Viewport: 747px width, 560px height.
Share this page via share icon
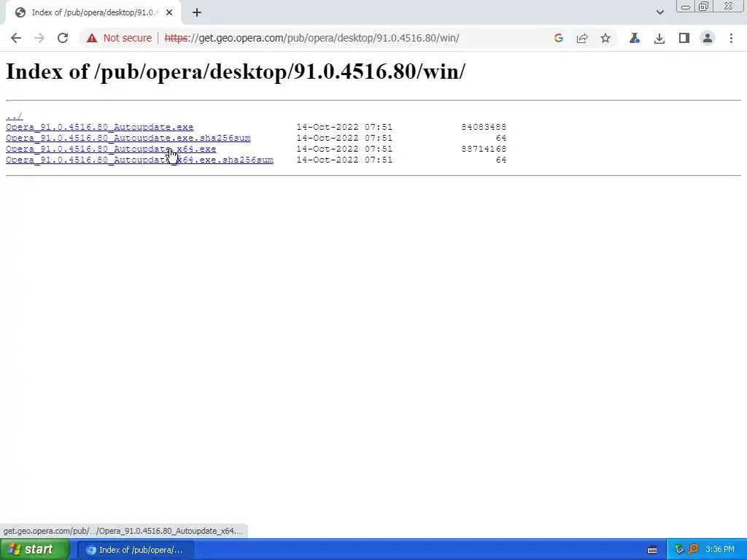coord(582,38)
